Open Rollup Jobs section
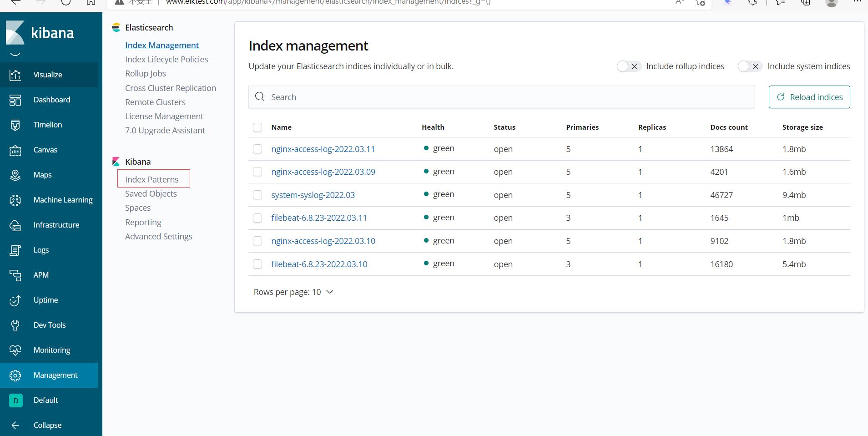868x436 pixels. [x=146, y=73]
